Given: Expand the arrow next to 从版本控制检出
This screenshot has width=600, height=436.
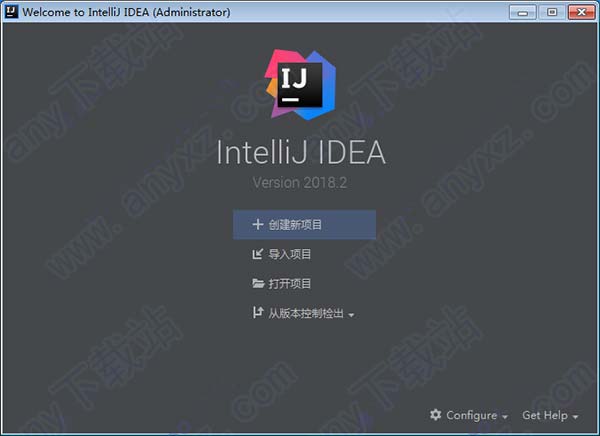Looking at the screenshot, I should click(x=351, y=315).
